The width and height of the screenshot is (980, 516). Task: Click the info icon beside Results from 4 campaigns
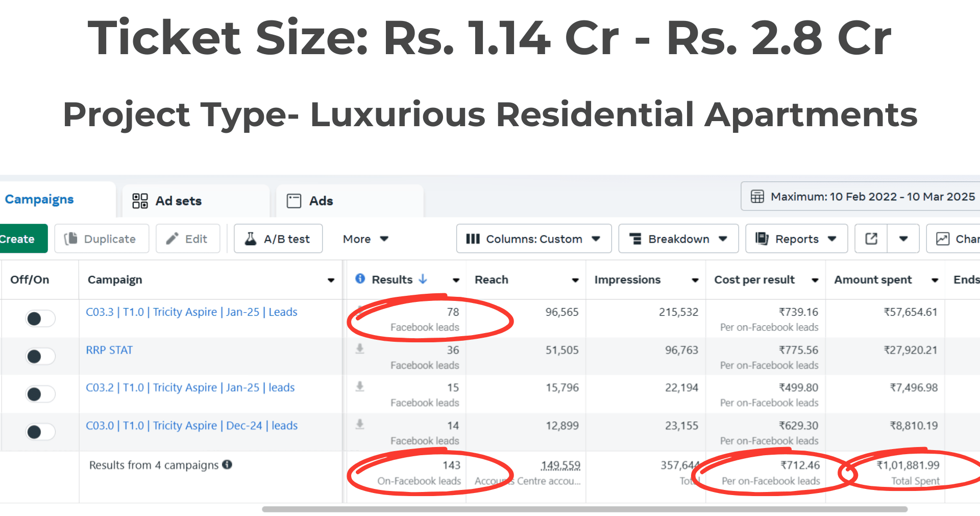tap(227, 464)
